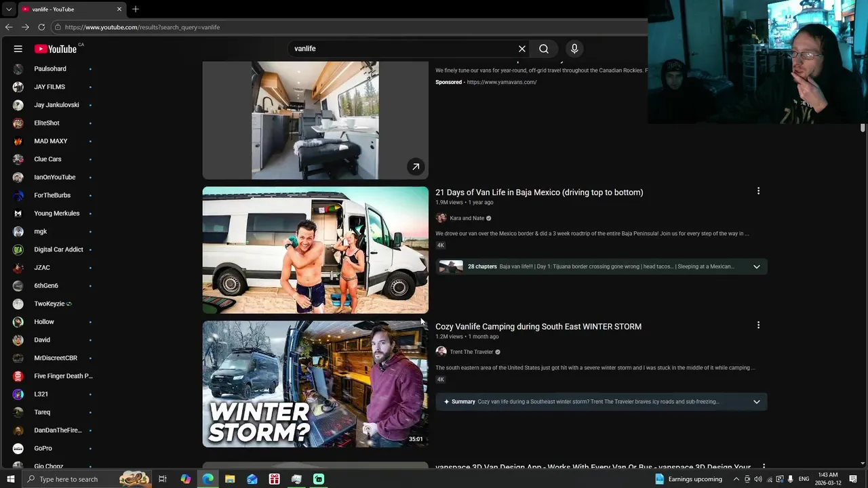
Task: Click the browser back arrow
Action: tap(9, 27)
